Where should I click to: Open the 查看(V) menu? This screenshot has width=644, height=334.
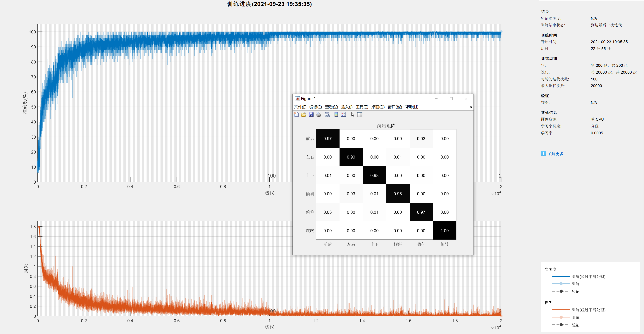coord(331,107)
